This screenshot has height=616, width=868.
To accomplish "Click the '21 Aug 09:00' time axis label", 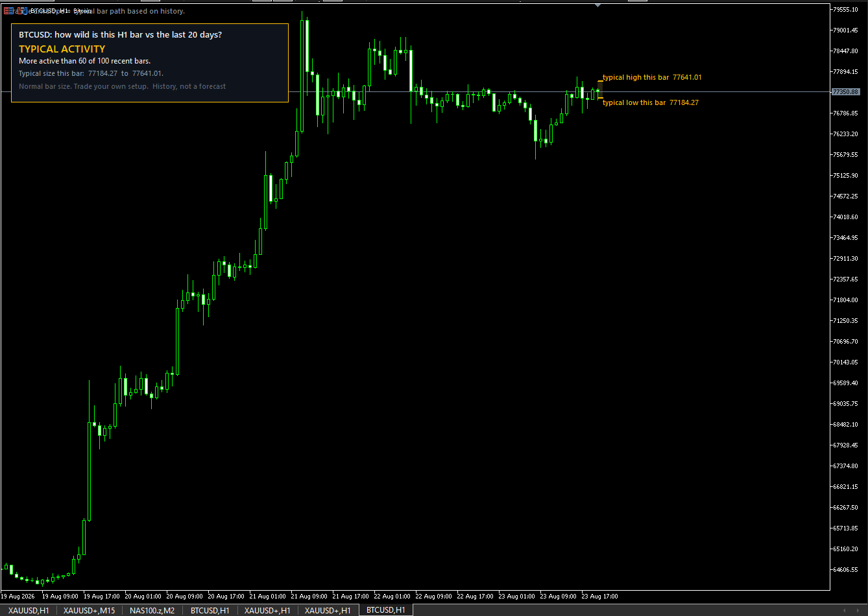I will tap(309, 596).
